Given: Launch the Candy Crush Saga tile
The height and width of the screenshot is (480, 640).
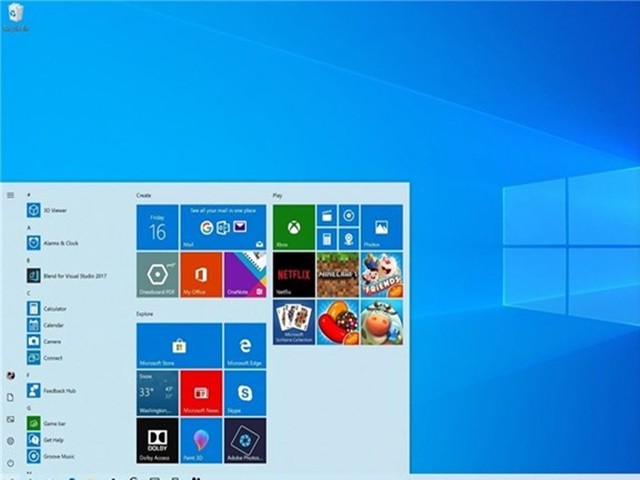Looking at the screenshot, I should pos(338,322).
